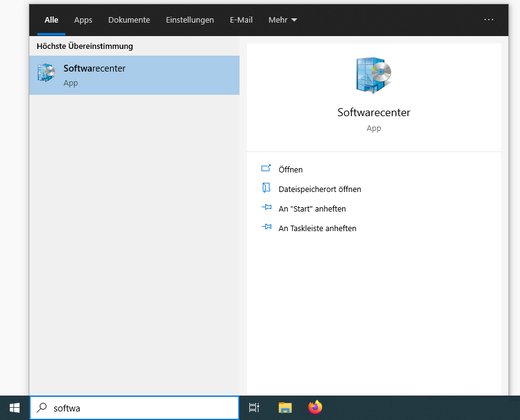Pin app via An "Start" anheften

[x=312, y=208]
